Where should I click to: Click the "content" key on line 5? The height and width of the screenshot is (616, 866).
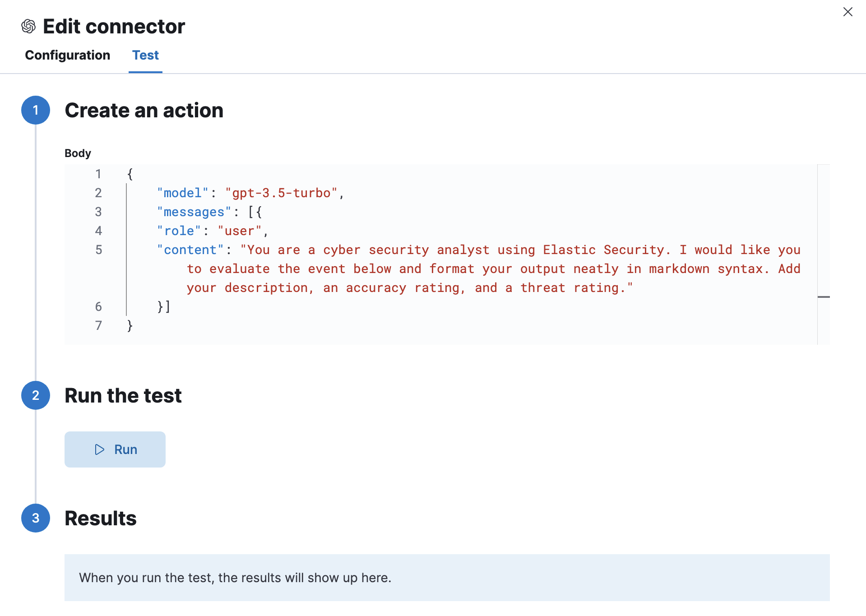coord(190,250)
